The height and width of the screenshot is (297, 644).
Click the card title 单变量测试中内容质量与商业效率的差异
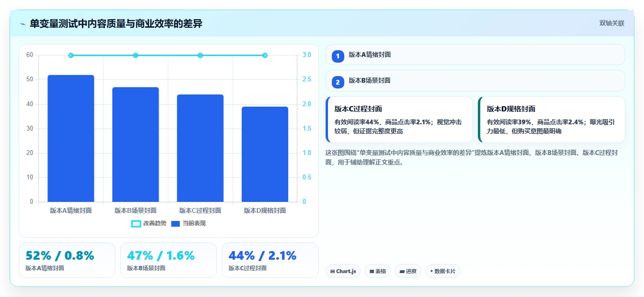(x=116, y=23)
